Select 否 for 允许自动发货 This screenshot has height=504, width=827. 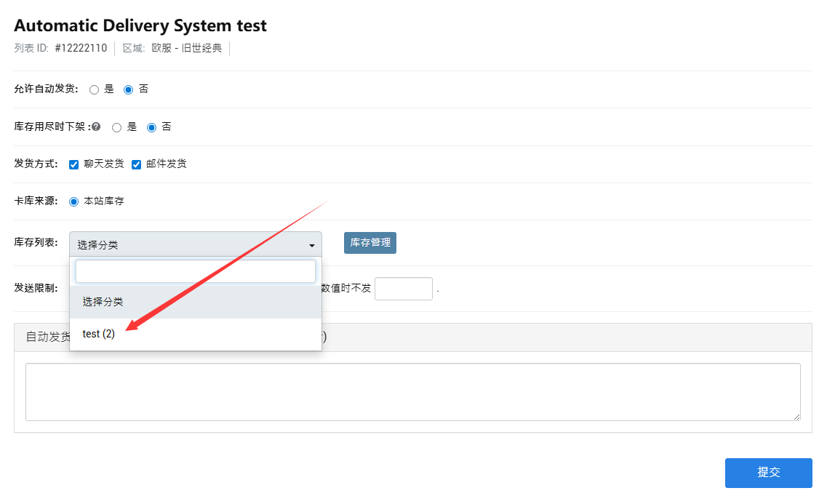click(129, 90)
